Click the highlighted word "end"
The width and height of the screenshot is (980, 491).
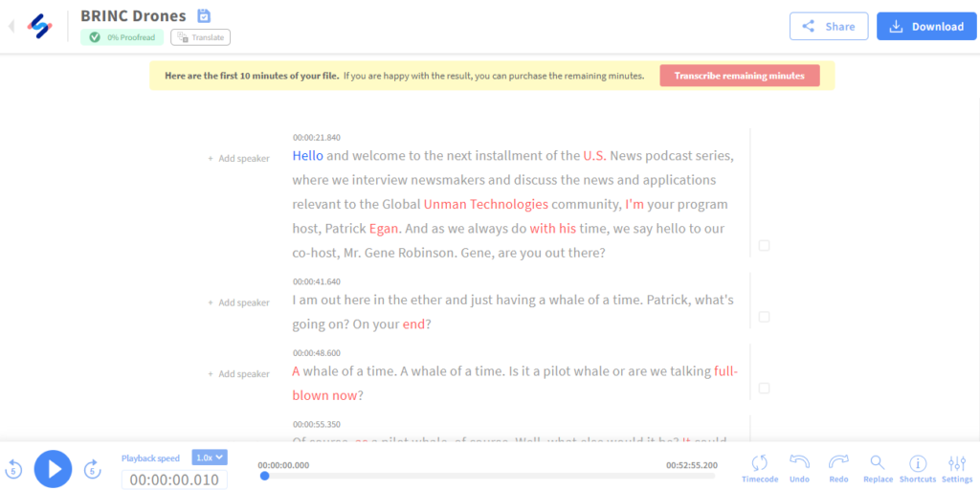coord(413,324)
